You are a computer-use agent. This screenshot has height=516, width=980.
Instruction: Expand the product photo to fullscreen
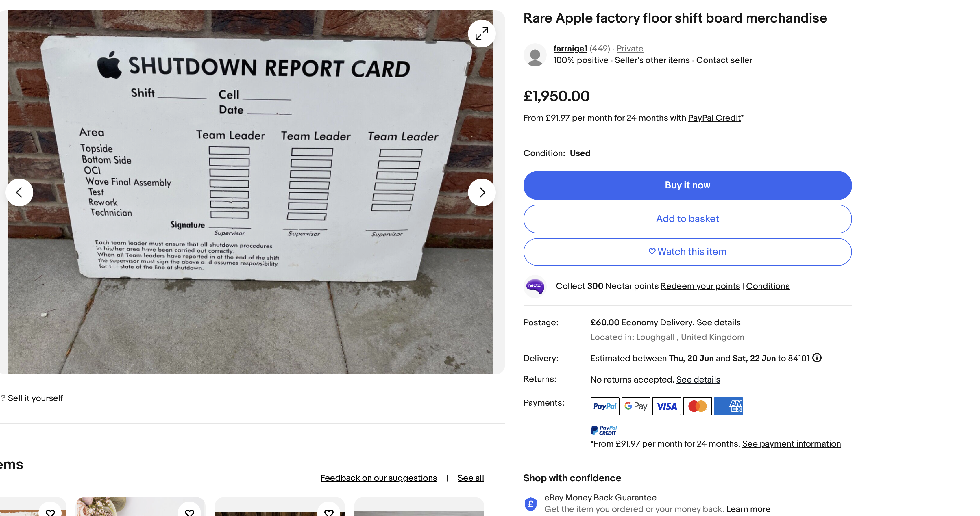(482, 34)
